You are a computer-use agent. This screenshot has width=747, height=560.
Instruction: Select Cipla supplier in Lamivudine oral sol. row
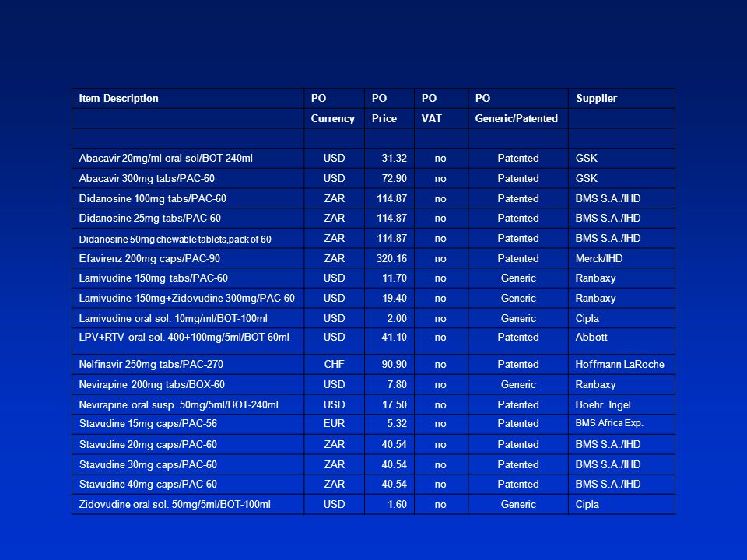point(587,318)
